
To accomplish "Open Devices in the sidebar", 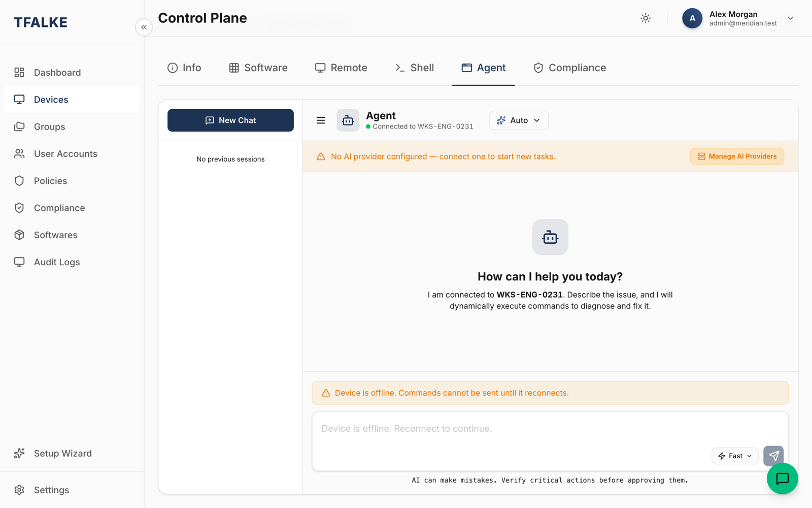I will [x=72, y=100].
